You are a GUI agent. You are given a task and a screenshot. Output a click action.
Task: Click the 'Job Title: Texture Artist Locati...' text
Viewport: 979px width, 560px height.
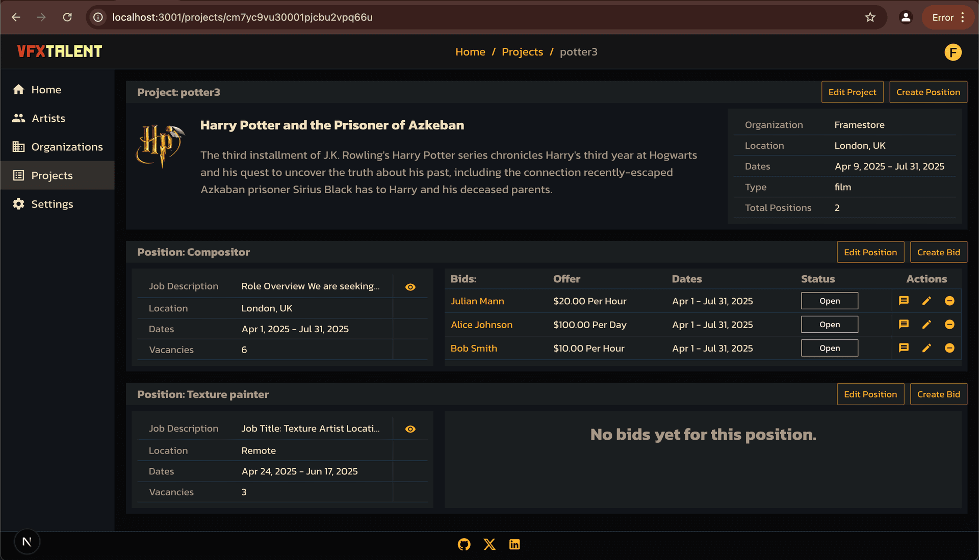click(310, 429)
